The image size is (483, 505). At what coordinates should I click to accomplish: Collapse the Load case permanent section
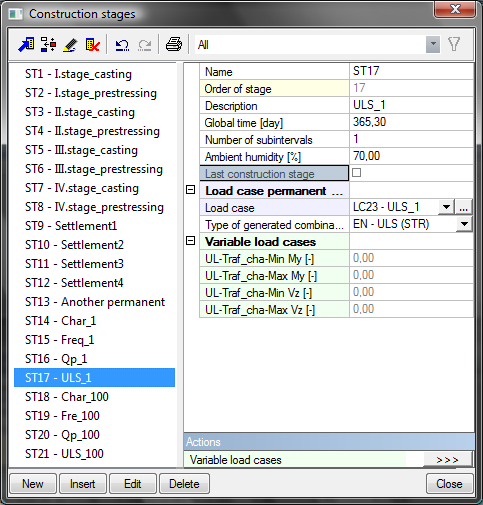tap(190, 190)
